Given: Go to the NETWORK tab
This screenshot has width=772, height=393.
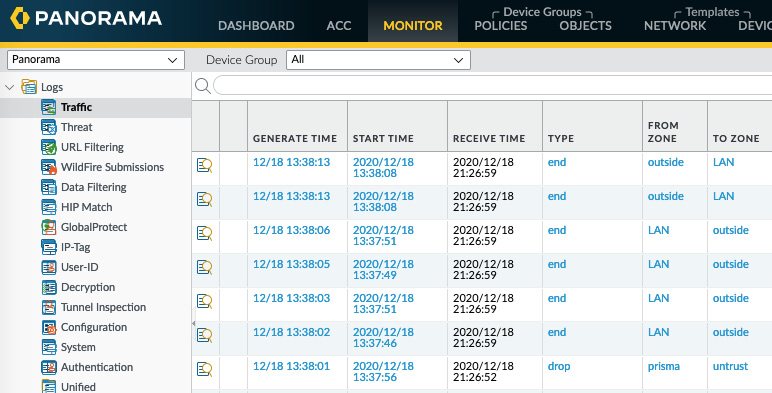Looking at the screenshot, I should 675,26.
